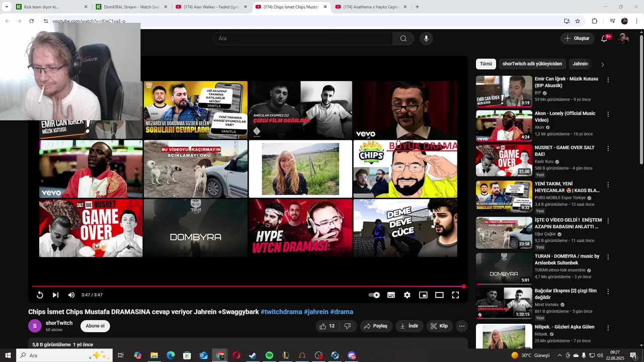The height and width of the screenshot is (362, 644).
Task: Select the Tümü filter chip
Action: (486, 64)
